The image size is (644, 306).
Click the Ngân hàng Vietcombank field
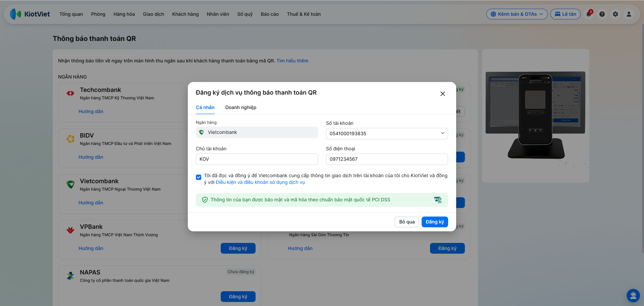257,132
